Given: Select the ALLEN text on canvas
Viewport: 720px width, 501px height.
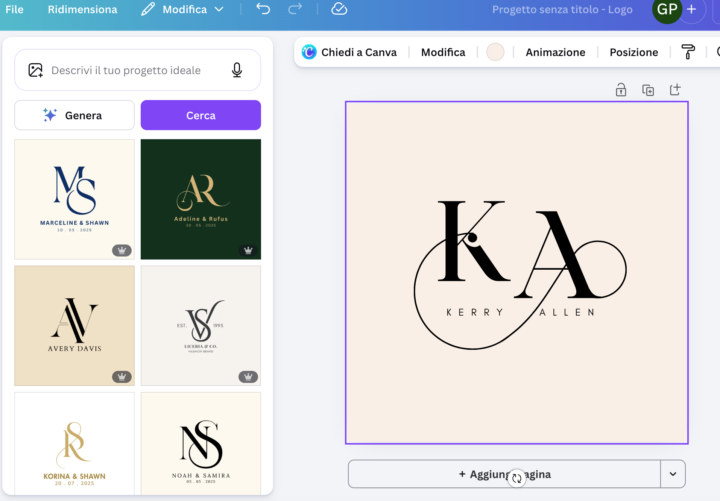Looking at the screenshot, I should [567, 312].
